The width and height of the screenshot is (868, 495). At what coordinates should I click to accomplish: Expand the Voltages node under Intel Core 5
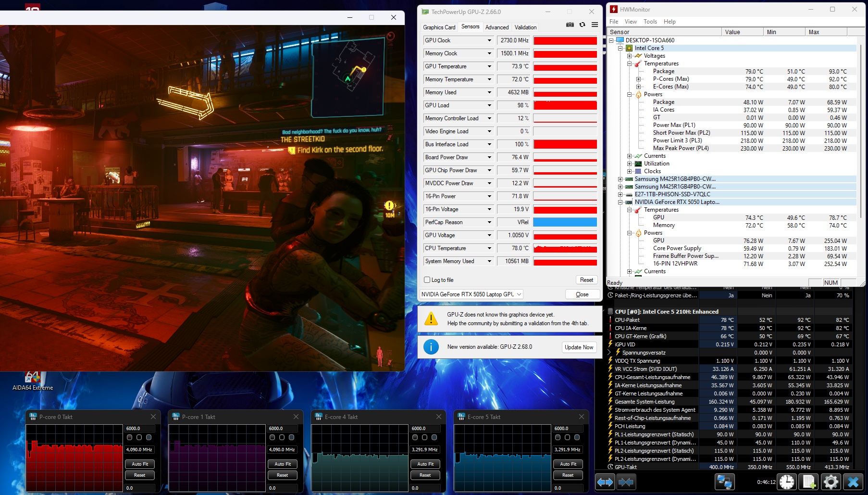tap(629, 56)
